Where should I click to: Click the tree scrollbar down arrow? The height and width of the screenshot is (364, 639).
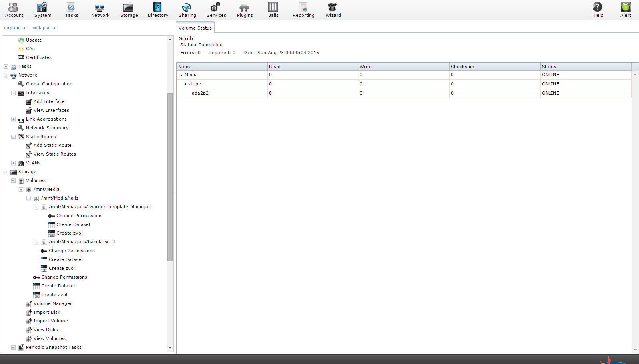[170, 348]
